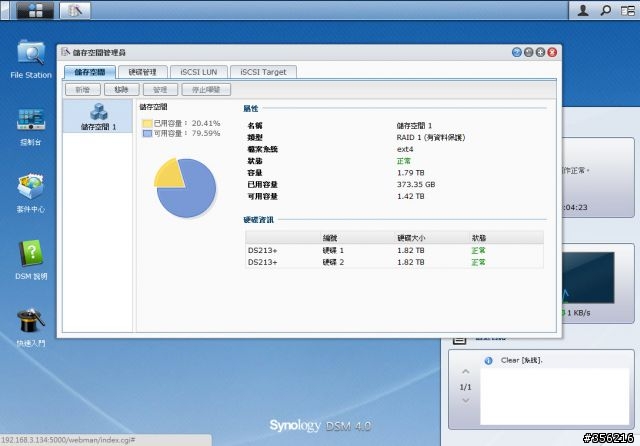Click the 1.42 TB available capacity value
Image resolution: width=640 pixels, height=446 pixels.
(x=411, y=196)
